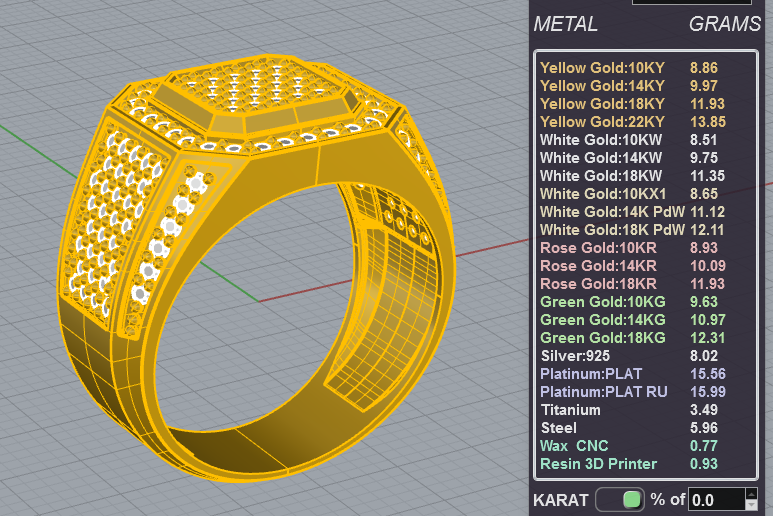Viewport: 773px width, 516px height.
Task: Decrease '% of' value with down arrow
Action: 751,505
